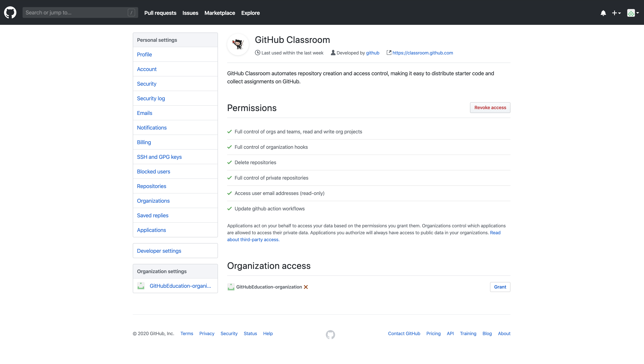
Task: Open SSH and GPG keys settings
Action: [175, 157]
